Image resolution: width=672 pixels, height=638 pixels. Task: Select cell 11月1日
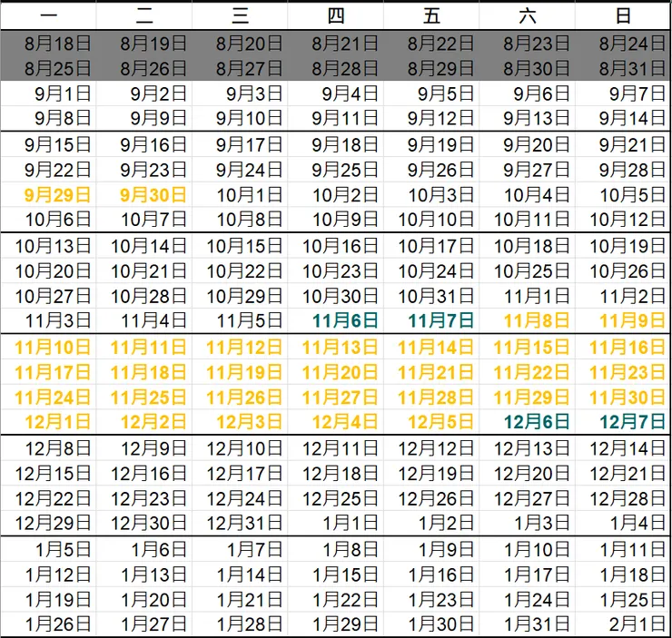pos(527,296)
